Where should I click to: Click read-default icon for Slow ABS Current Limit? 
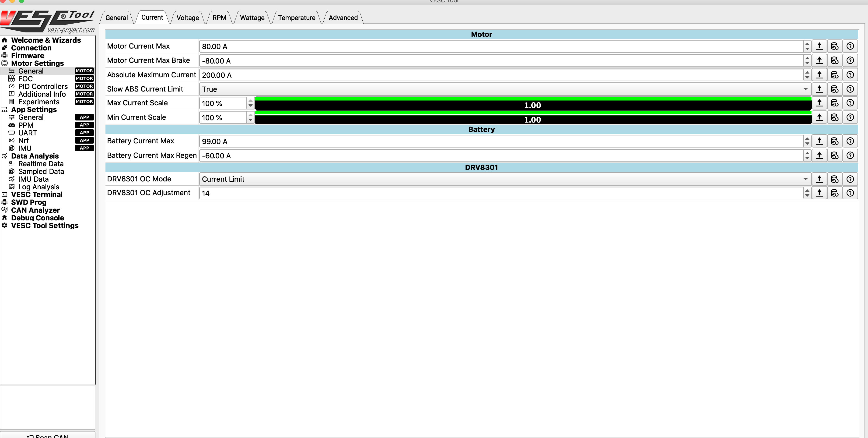(x=835, y=89)
